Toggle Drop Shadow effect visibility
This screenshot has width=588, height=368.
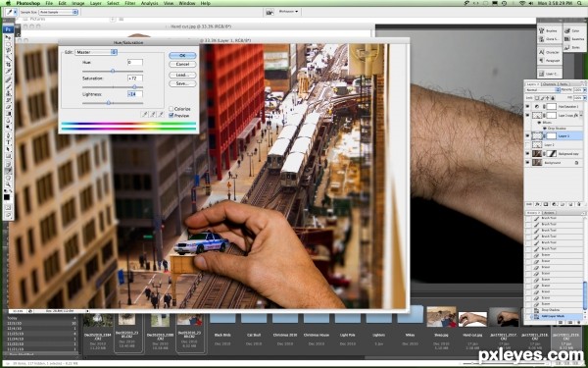click(545, 129)
